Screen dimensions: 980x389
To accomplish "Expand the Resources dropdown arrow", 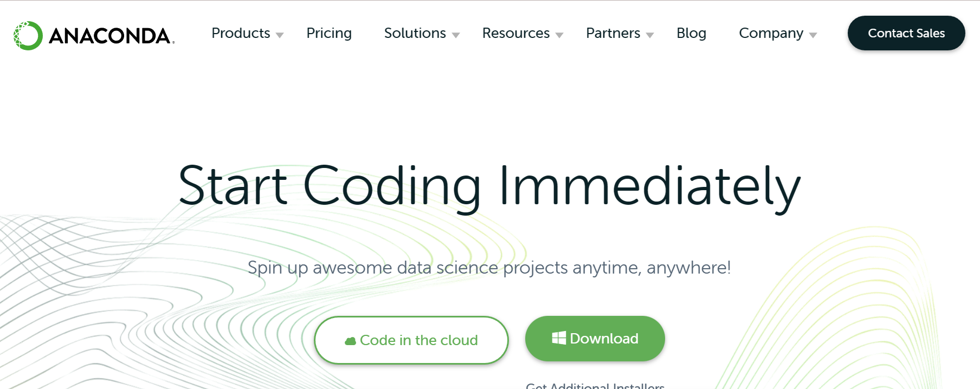I will (559, 35).
